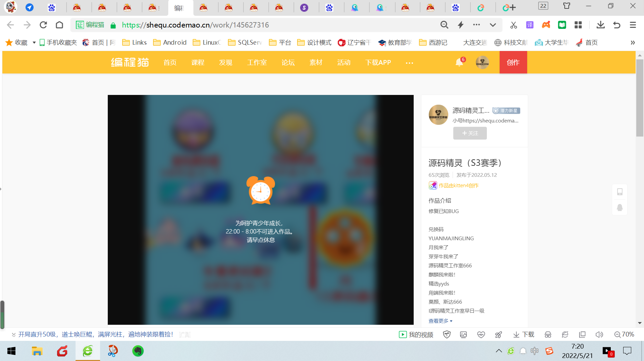Image resolution: width=644 pixels, height=361 pixels.
Task: Click the red 创作 button
Action: [x=513, y=62]
